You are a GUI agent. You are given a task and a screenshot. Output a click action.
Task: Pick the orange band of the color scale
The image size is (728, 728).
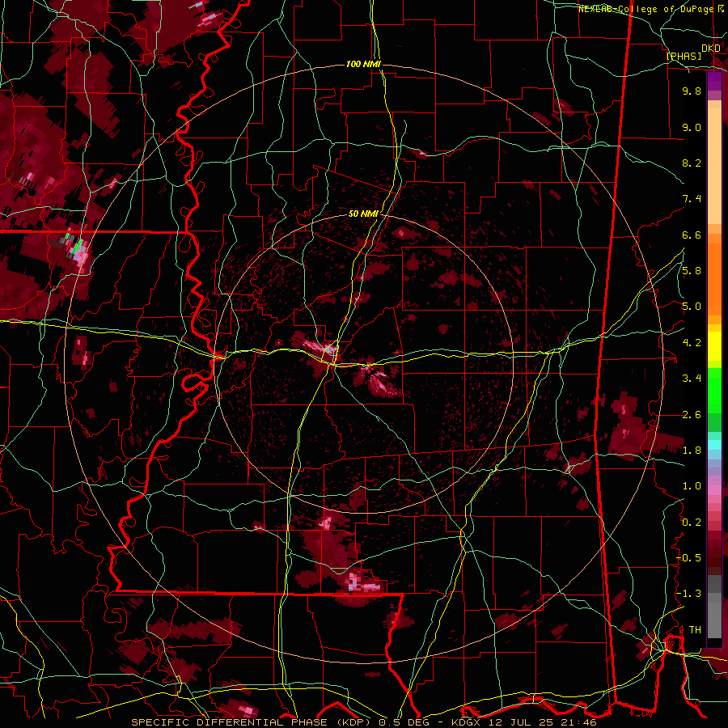click(x=714, y=278)
